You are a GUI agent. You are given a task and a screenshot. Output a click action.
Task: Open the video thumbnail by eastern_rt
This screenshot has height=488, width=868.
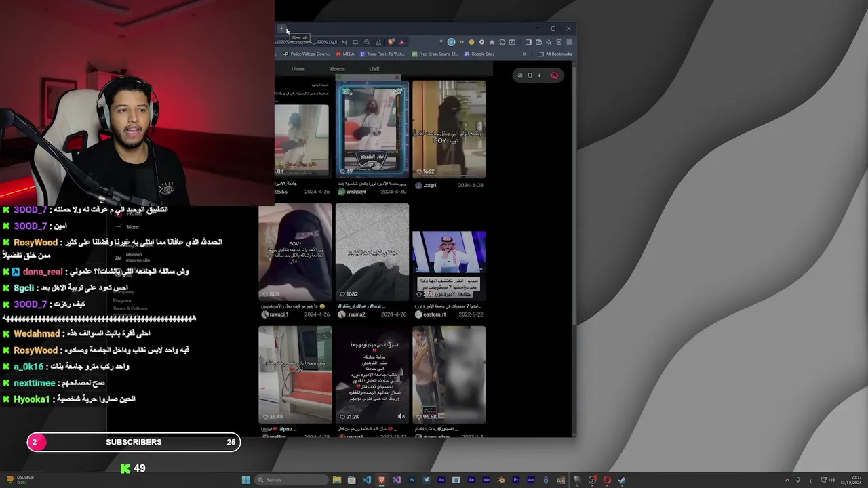pos(449,252)
